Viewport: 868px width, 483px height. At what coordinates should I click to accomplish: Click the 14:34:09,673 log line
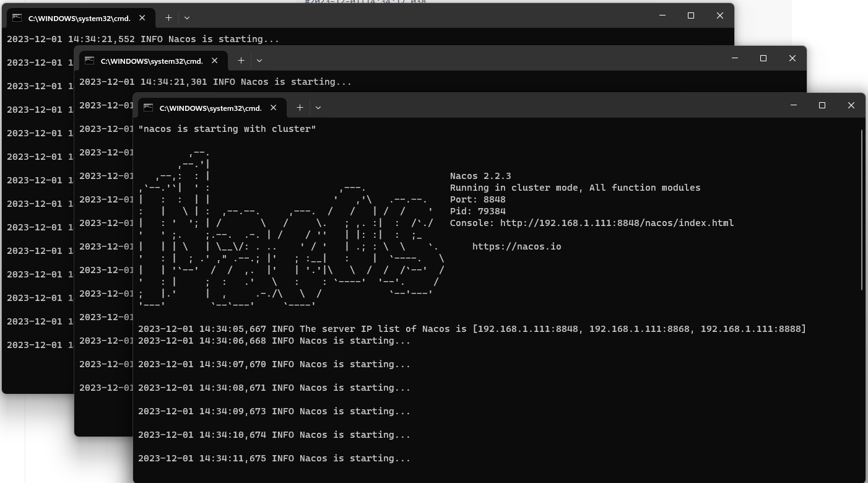pyautogui.click(x=274, y=411)
